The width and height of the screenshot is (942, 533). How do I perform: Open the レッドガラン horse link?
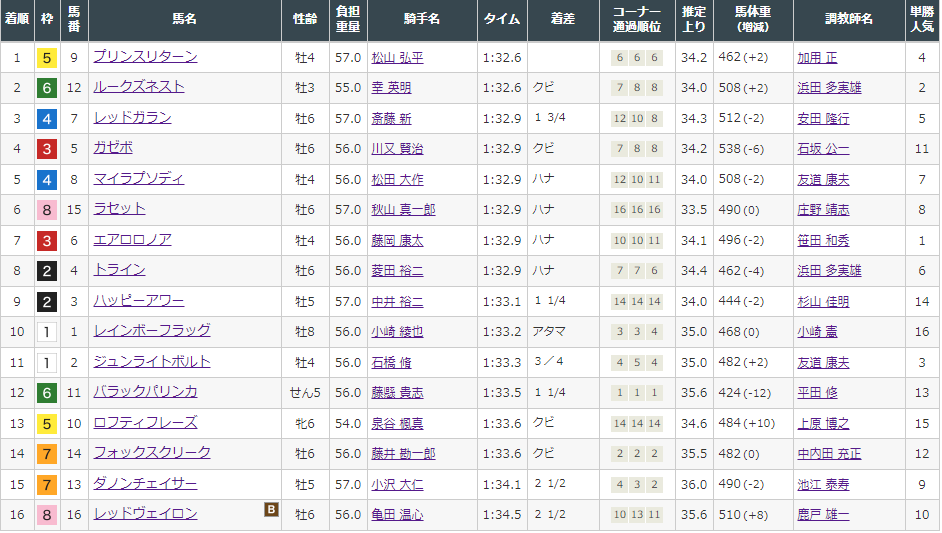pos(132,118)
